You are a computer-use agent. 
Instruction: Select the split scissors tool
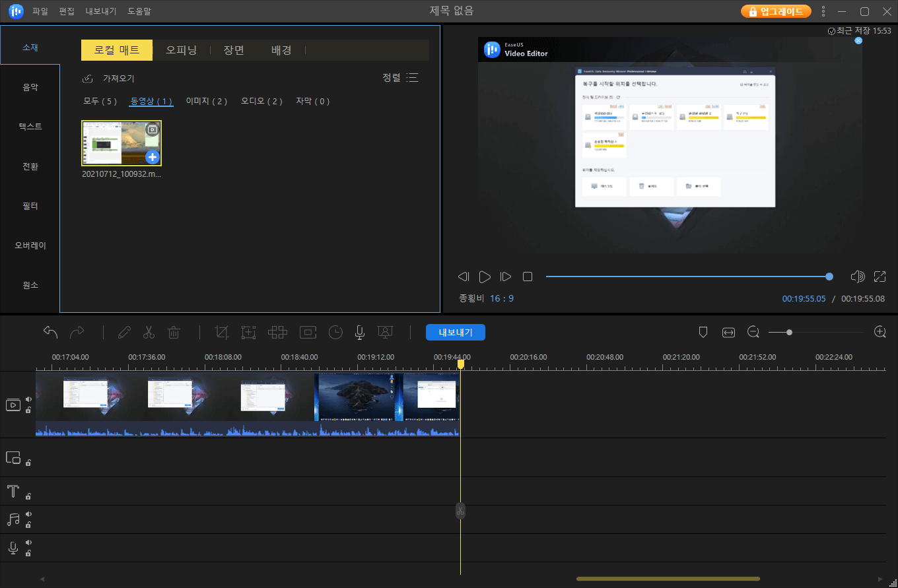coord(149,332)
